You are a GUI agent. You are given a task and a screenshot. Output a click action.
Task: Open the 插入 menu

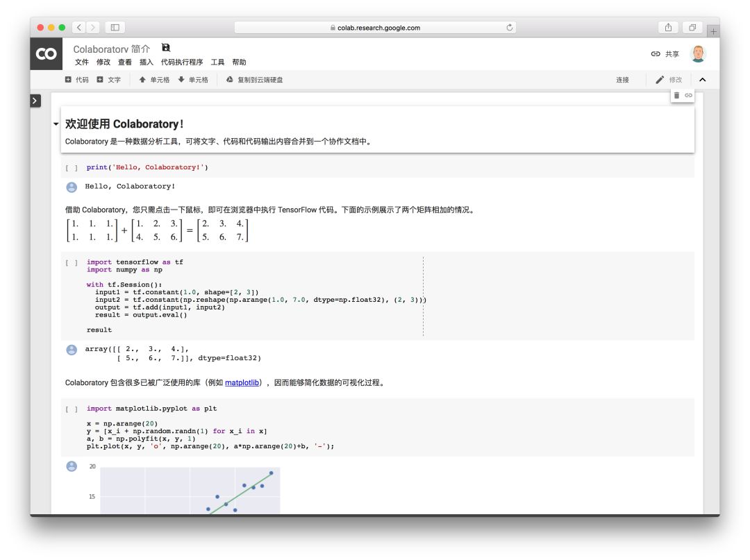click(x=147, y=62)
